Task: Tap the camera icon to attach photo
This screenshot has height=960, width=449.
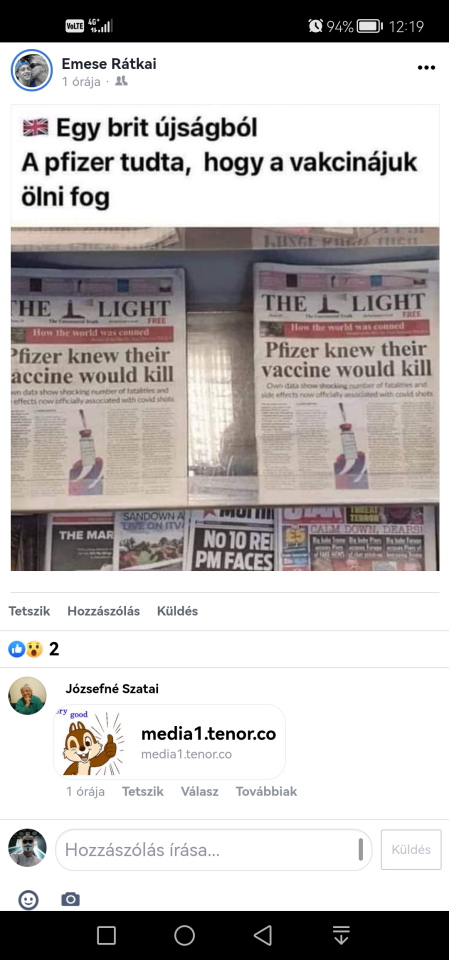Action: click(70, 899)
